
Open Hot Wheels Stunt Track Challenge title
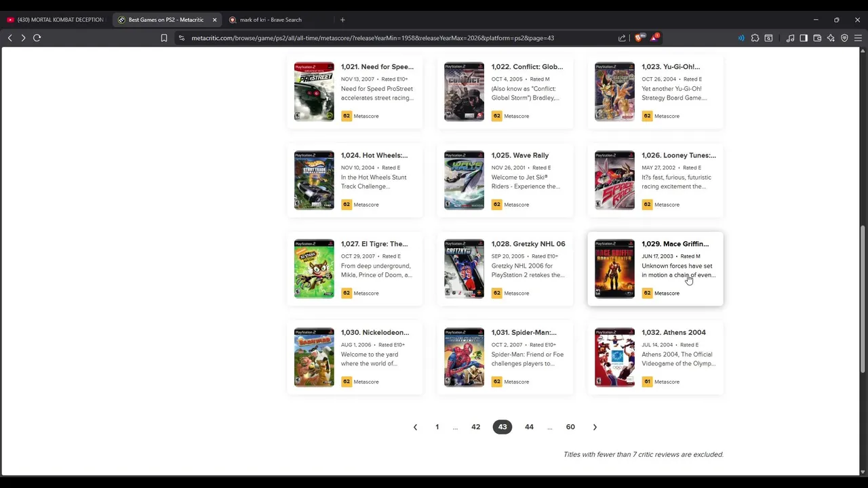click(374, 155)
